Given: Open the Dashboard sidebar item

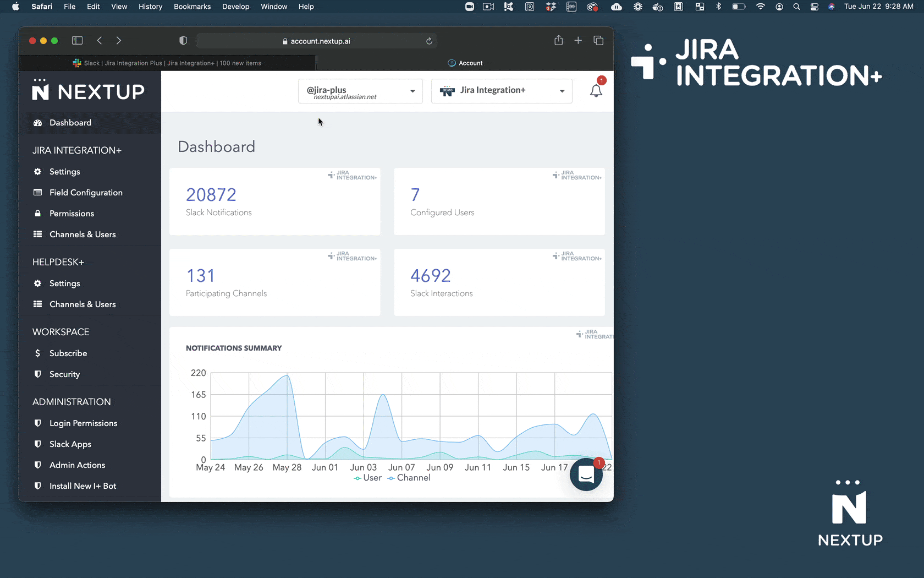Looking at the screenshot, I should click(70, 123).
